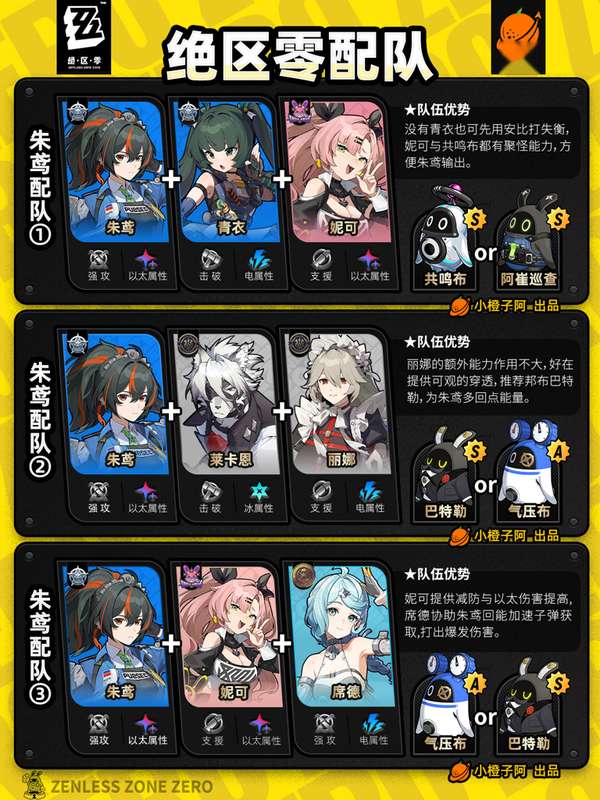Choose the 巴特勒 Bangboo in team ②
The image size is (600, 800).
point(445,472)
